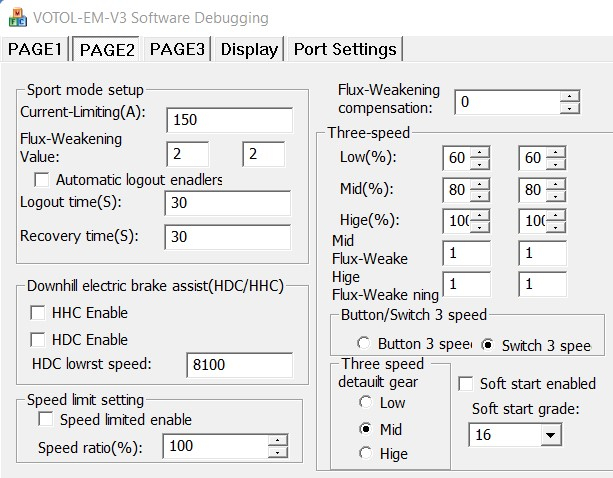Click the VOTOL app icon in title bar
This screenshot has width=613, height=478.
[17, 17]
